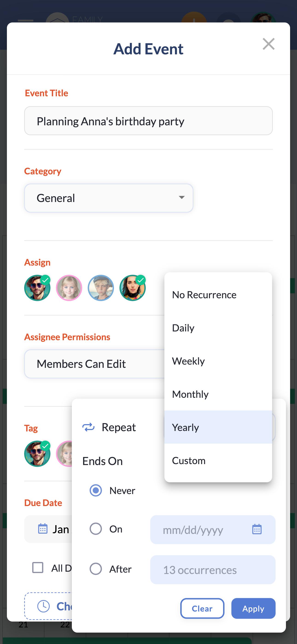Close the Add Event dialog
Viewport: 297px width, 644px height.
pos(268,44)
